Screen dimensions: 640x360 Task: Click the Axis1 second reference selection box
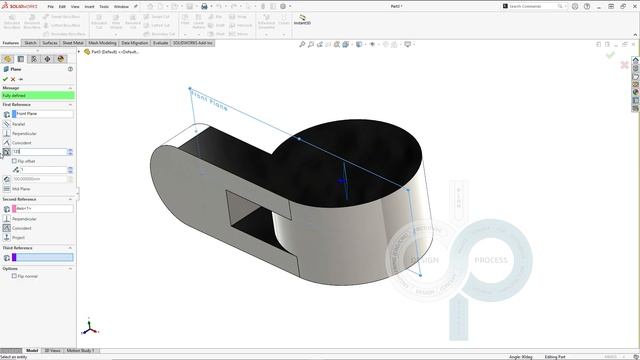42,209
